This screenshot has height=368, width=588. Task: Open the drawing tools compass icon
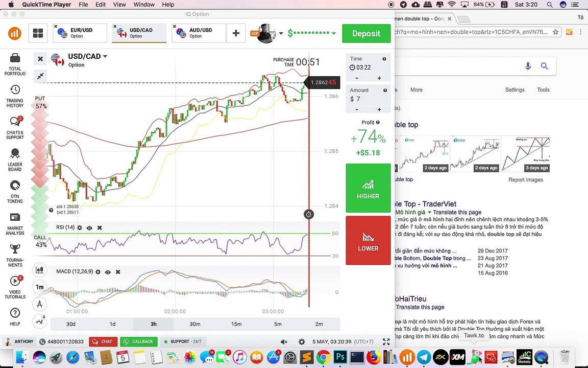pos(39,304)
